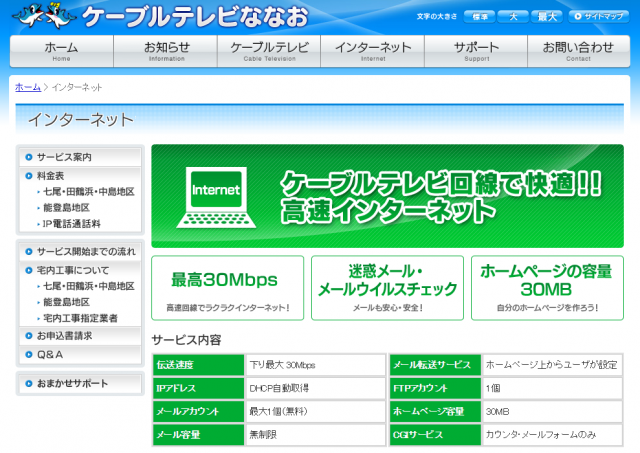The height and width of the screenshot is (453, 640).
Task: Open 料金表 section in the sidebar
Action: click(x=51, y=176)
